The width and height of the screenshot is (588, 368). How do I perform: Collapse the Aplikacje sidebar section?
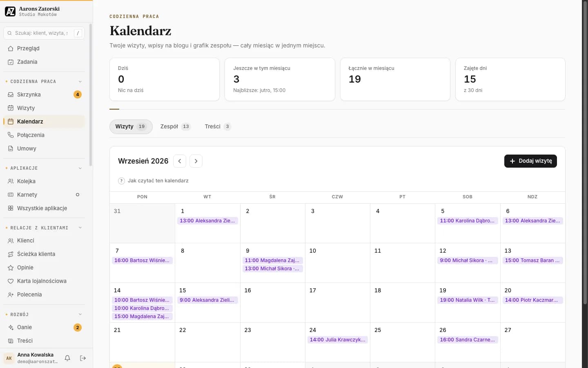(80, 168)
